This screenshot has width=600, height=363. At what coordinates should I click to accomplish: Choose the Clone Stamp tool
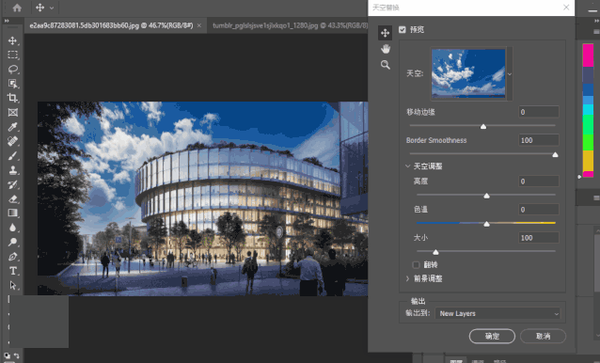pos(13,170)
